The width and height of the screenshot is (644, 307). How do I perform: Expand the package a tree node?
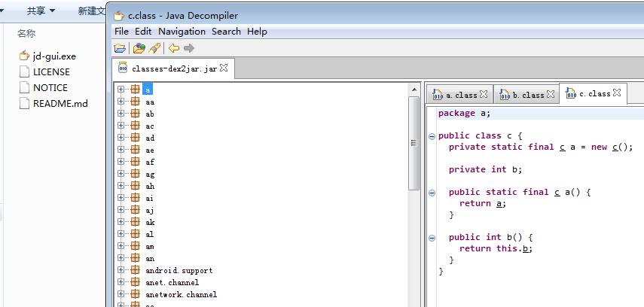pos(121,89)
